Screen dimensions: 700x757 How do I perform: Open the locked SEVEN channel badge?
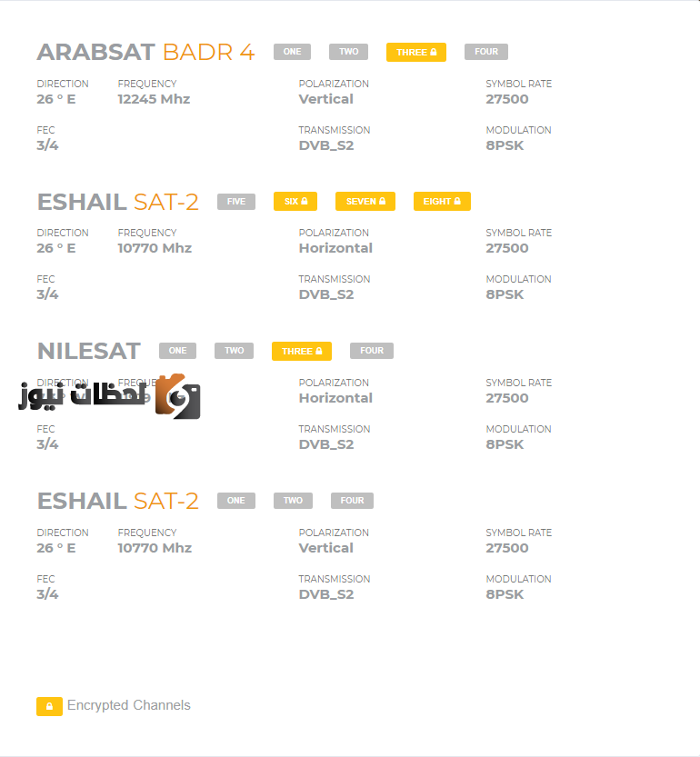pyautogui.click(x=365, y=202)
